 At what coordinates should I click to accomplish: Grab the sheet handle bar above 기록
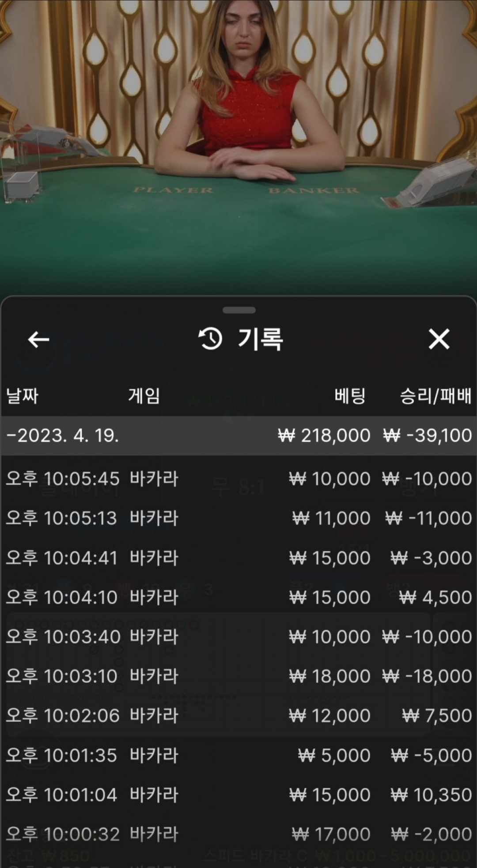point(239,310)
